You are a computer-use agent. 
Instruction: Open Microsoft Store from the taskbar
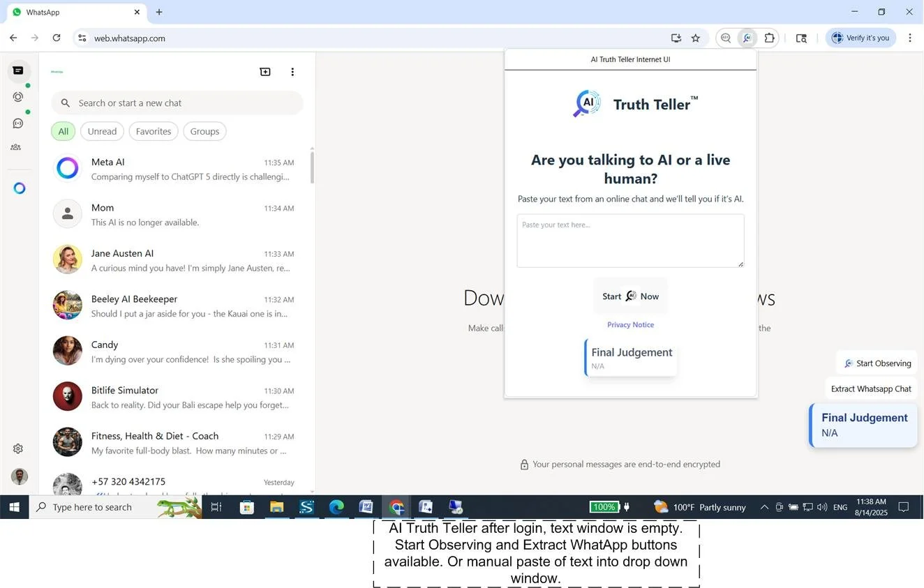point(246,507)
